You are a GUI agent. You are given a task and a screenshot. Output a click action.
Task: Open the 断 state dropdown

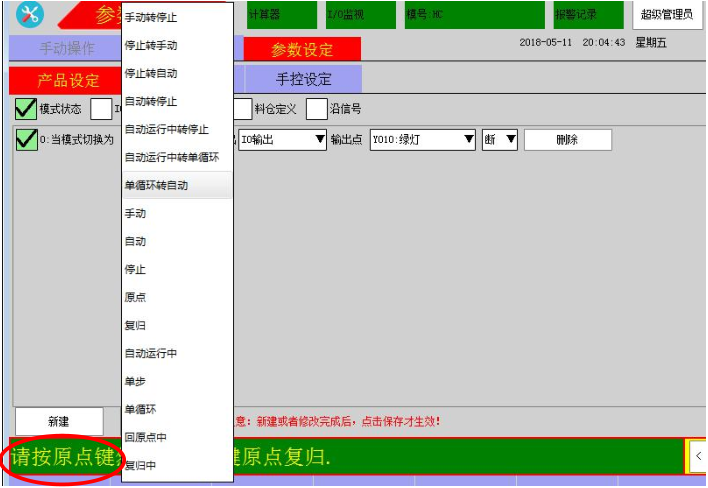[x=499, y=140]
